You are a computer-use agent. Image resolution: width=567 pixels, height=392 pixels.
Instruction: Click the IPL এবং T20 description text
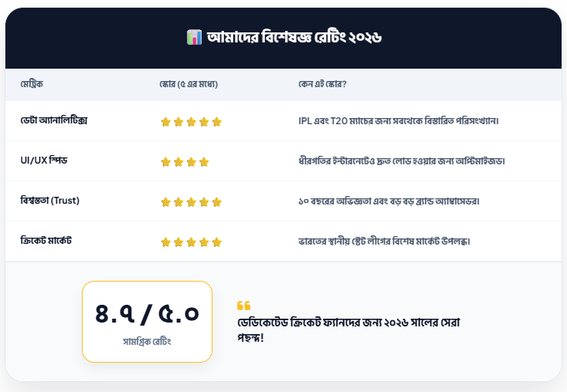pyautogui.click(x=399, y=121)
